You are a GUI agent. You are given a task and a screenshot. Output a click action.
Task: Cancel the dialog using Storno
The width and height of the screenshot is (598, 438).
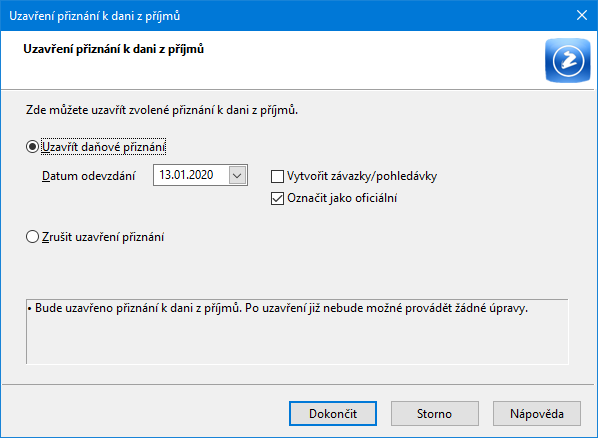click(434, 414)
